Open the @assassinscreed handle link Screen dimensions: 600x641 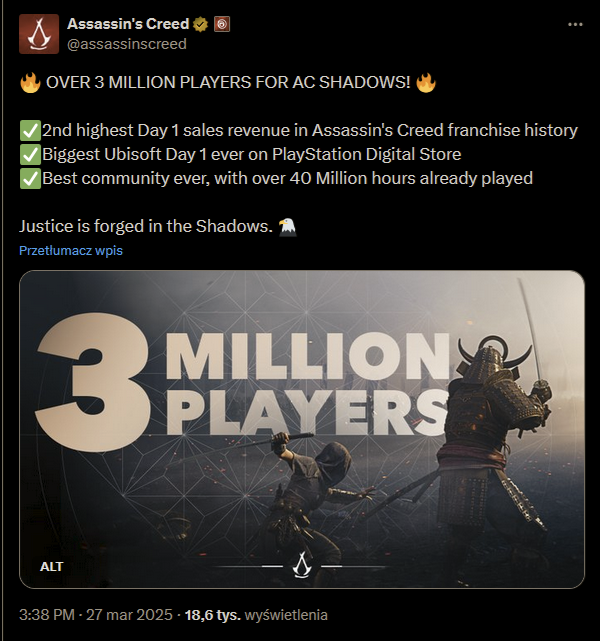[x=127, y=44]
